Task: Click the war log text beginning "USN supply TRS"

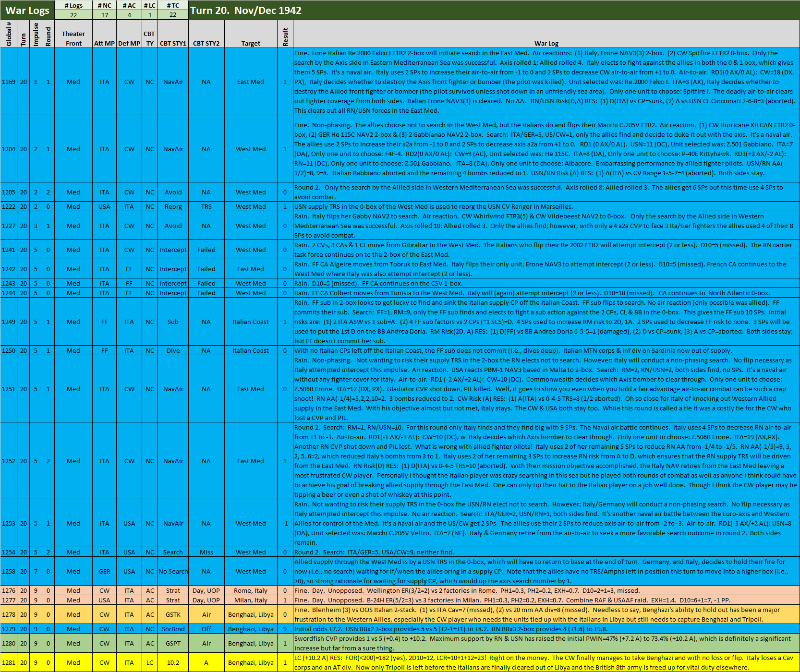Action: (x=546, y=206)
